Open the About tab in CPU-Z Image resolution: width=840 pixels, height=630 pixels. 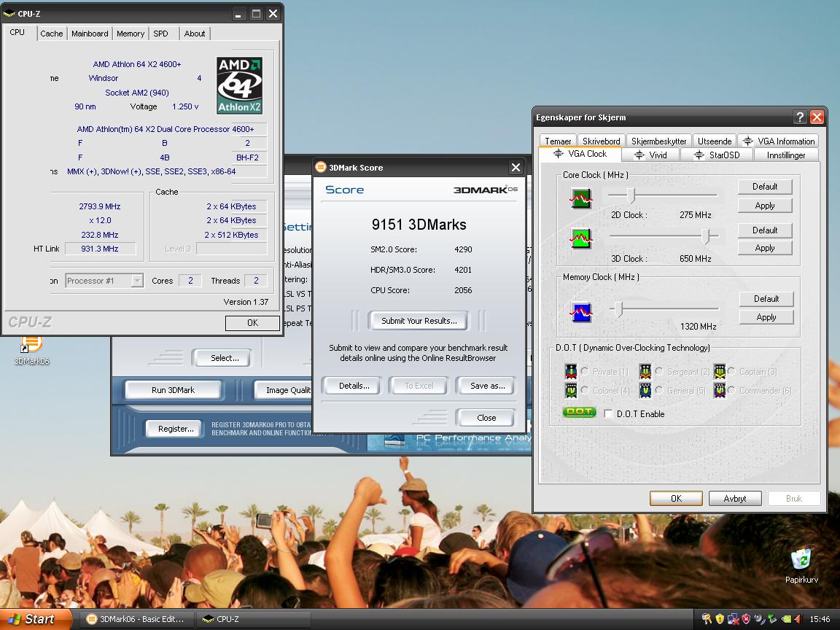click(195, 34)
